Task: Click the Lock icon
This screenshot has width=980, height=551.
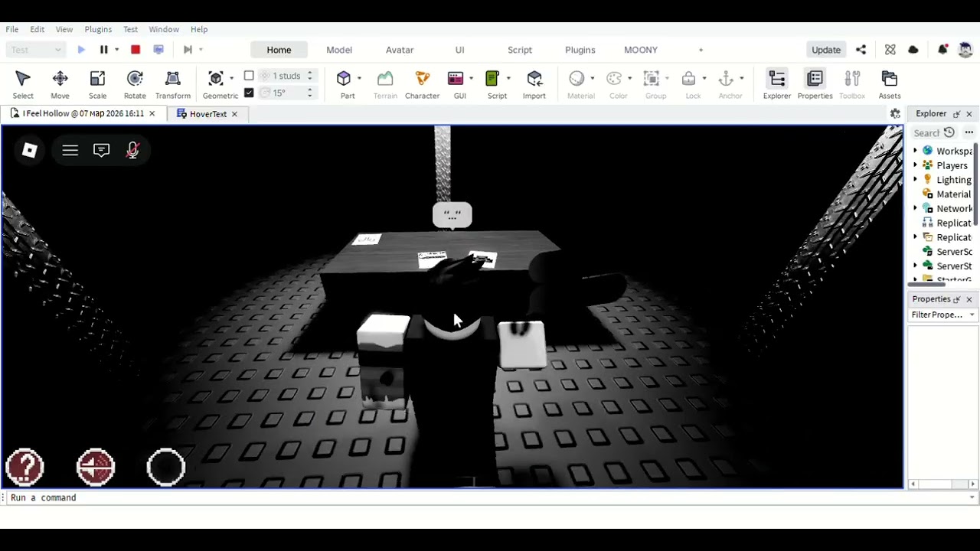Action: [688, 78]
